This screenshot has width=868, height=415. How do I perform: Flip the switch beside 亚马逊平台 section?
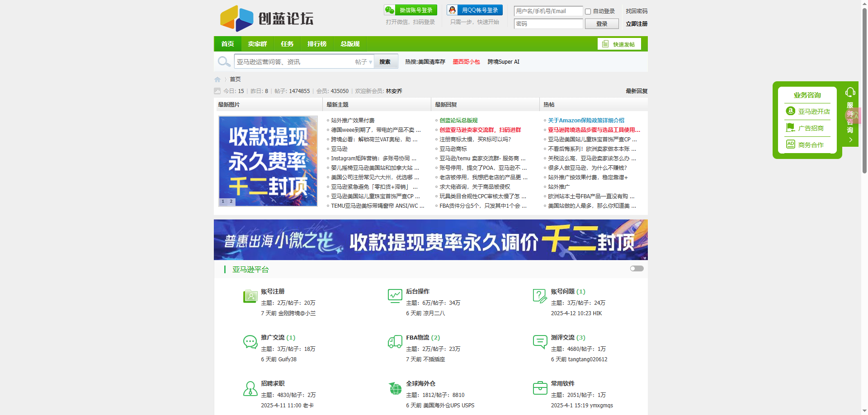tap(637, 268)
